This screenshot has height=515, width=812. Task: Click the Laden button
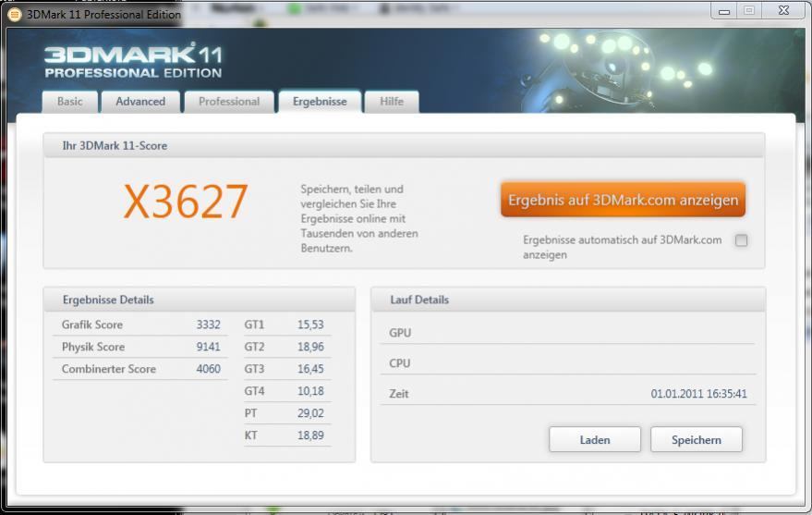pos(595,440)
